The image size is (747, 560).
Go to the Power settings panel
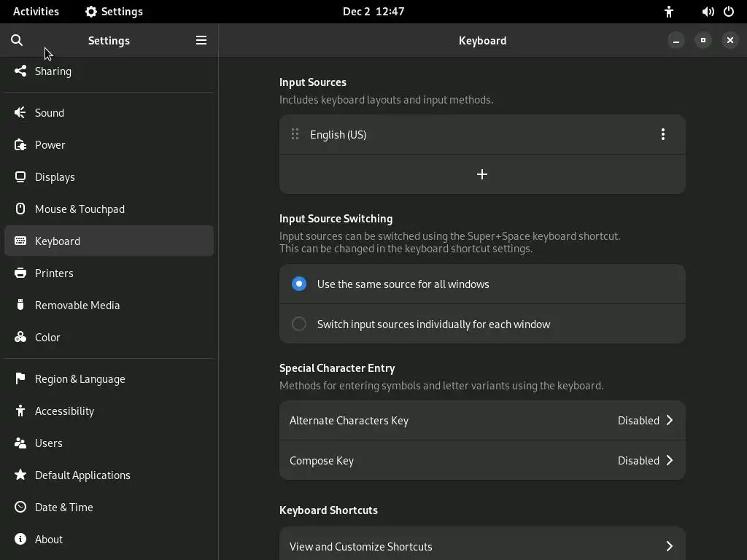click(50, 144)
